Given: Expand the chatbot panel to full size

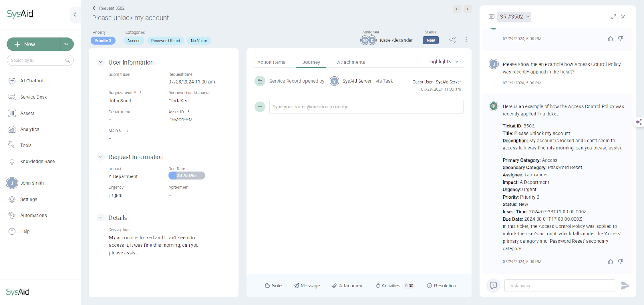Looking at the screenshot, I should click(613, 17).
